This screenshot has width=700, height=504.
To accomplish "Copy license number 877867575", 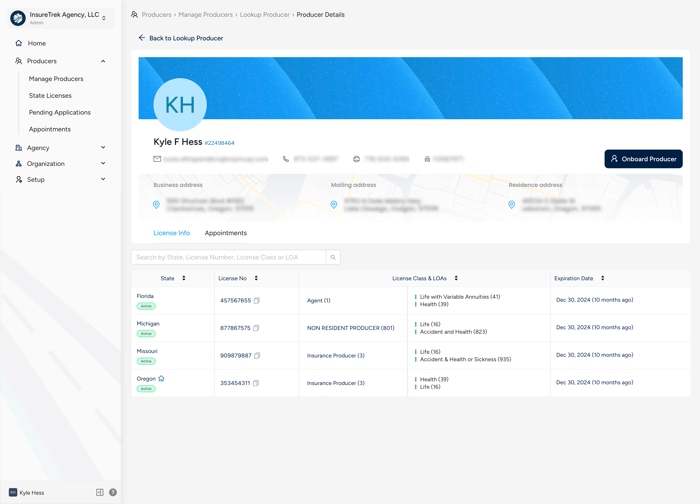I will [256, 328].
